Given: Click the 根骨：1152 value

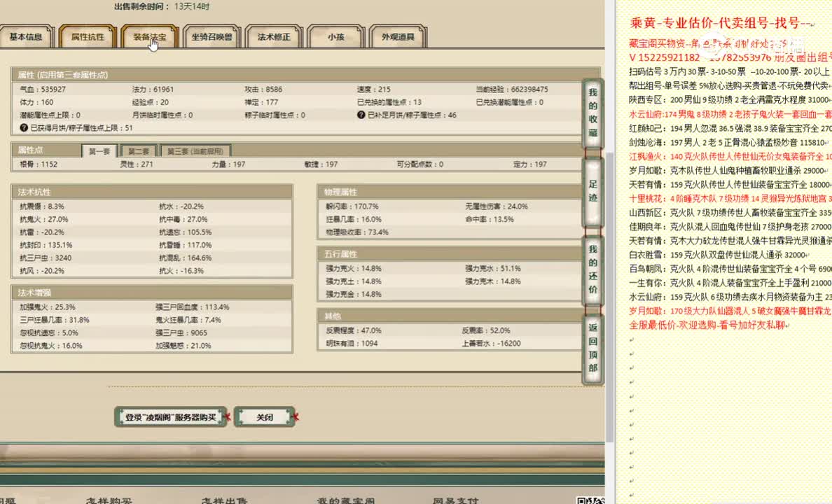Looking at the screenshot, I should click(x=39, y=164).
